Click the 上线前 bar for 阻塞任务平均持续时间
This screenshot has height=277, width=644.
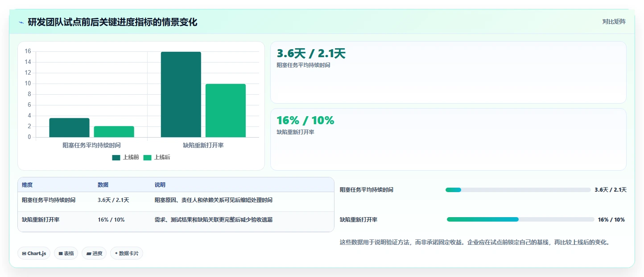pyautogui.click(x=69, y=128)
